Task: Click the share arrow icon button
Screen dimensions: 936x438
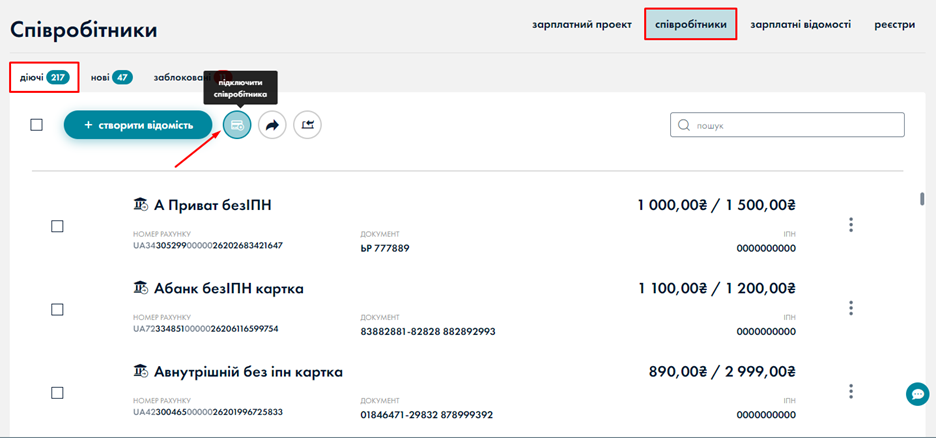Action: [x=272, y=124]
